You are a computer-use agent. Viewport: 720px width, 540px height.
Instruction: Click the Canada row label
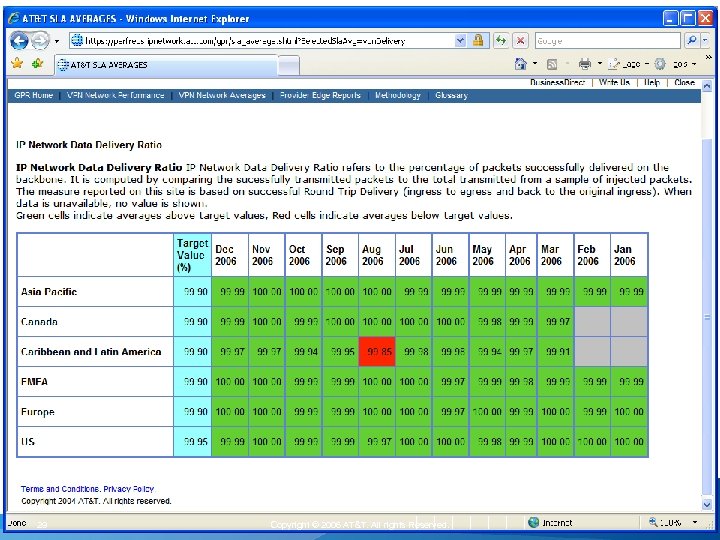tap(39, 321)
